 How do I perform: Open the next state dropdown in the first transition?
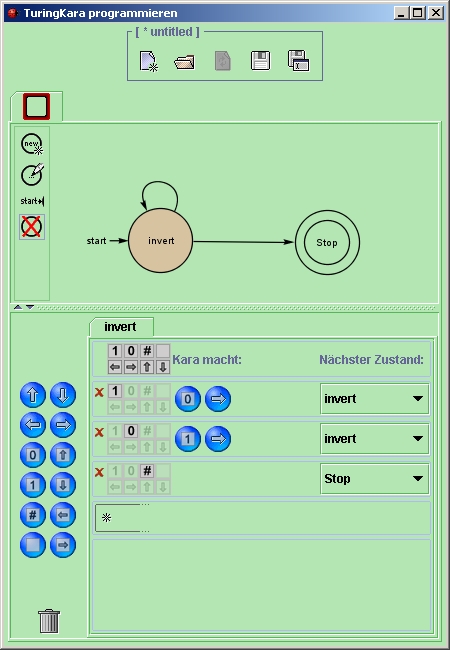(x=375, y=399)
